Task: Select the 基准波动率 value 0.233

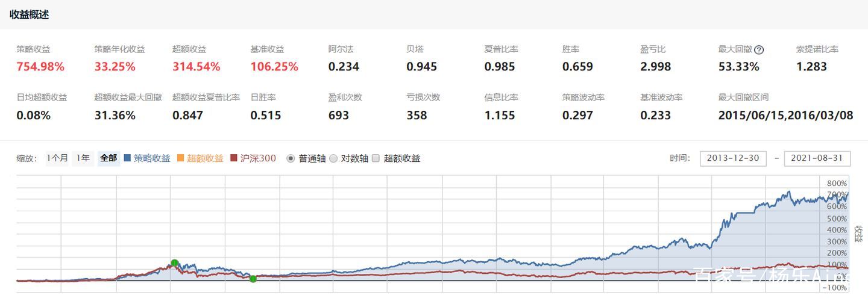Action: (656, 115)
